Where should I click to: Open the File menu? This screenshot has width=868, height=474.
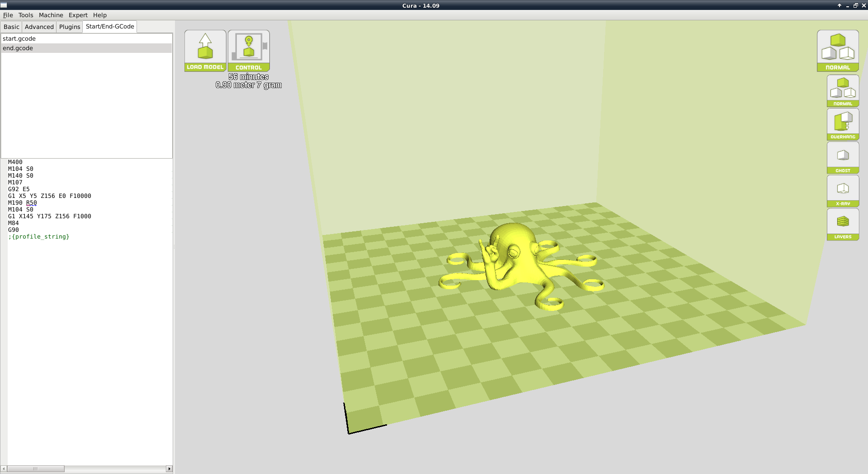pos(8,15)
